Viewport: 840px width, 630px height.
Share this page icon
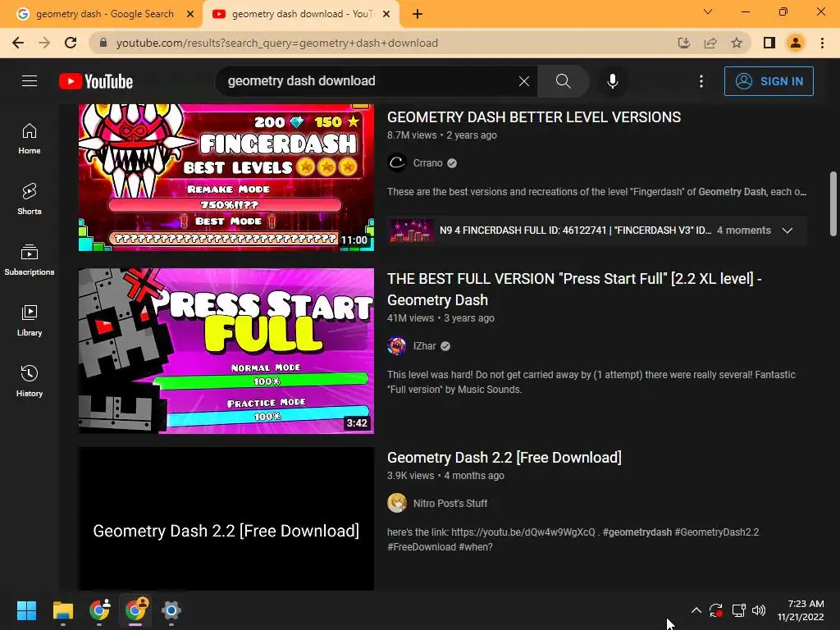click(x=710, y=43)
